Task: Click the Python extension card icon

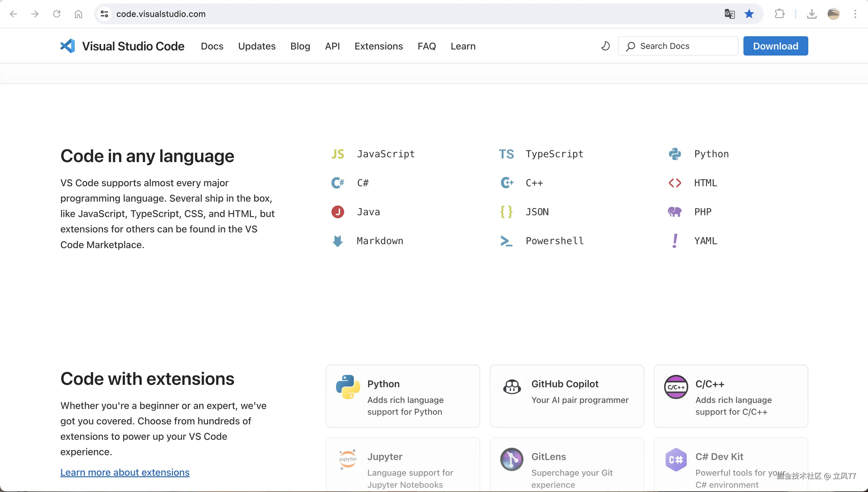Action: click(348, 387)
